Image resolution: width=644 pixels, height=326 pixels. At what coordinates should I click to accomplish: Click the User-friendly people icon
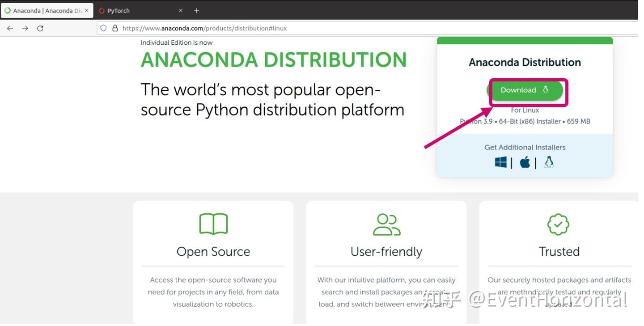pyautogui.click(x=386, y=224)
